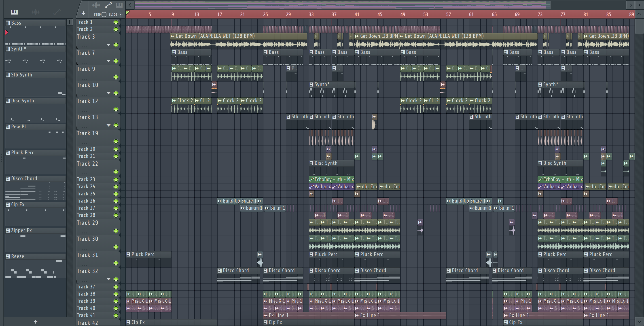Viewport: 644px width, 326px height.
Task: Expand Track 32 dropdown arrow
Action: tap(108, 279)
